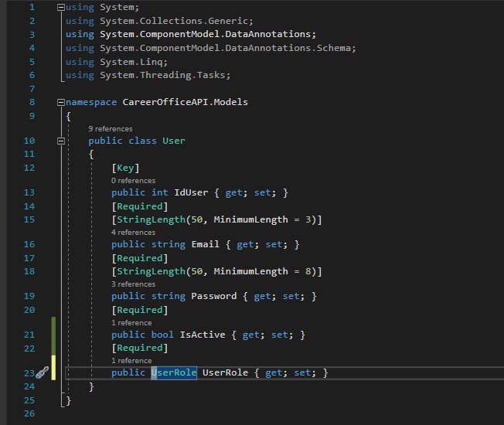Click the string keyword on line 16
This screenshot has height=425, width=504.
(168, 244)
